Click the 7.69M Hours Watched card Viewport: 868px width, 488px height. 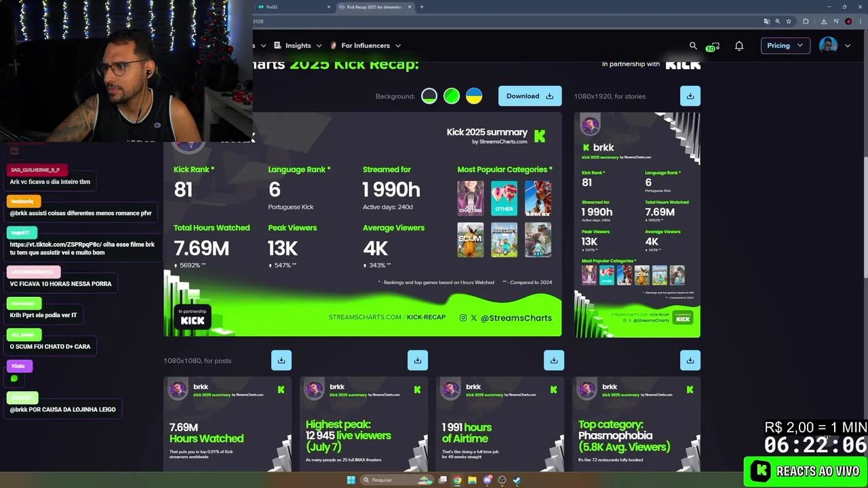pyautogui.click(x=227, y=424)
